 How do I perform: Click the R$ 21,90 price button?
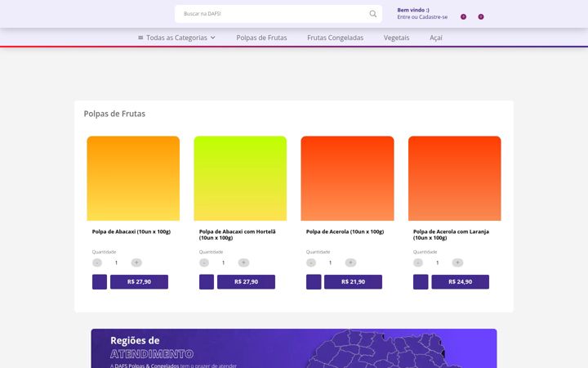pyautogui.click(x=354, y=282)
